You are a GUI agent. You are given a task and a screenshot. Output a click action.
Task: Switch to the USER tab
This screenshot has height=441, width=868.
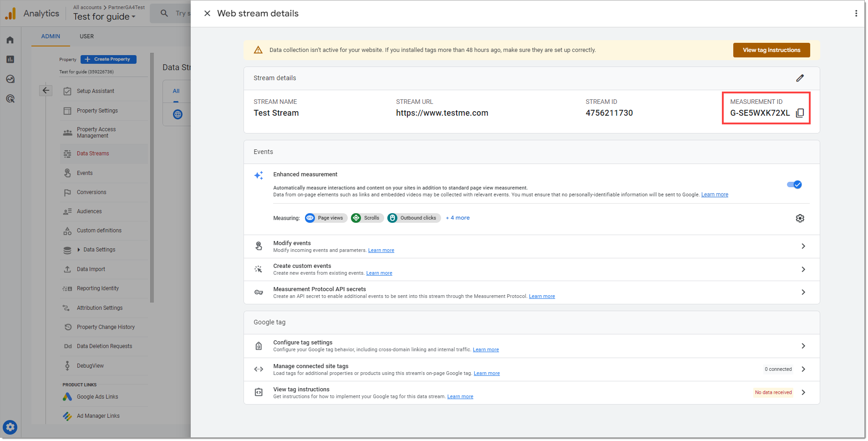click(86, 36)
